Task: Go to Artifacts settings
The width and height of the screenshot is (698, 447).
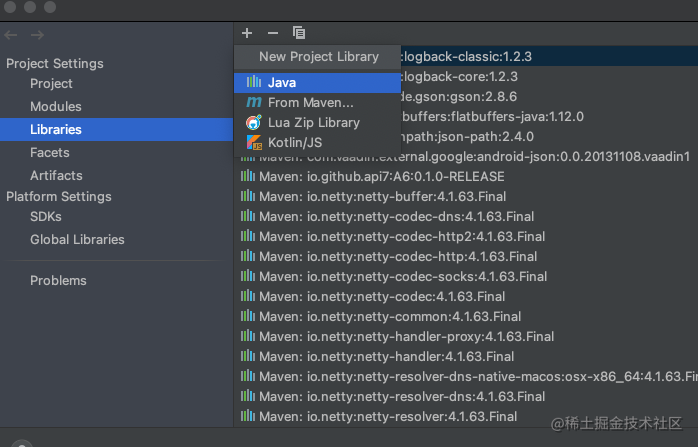Action: click(56, 176)
